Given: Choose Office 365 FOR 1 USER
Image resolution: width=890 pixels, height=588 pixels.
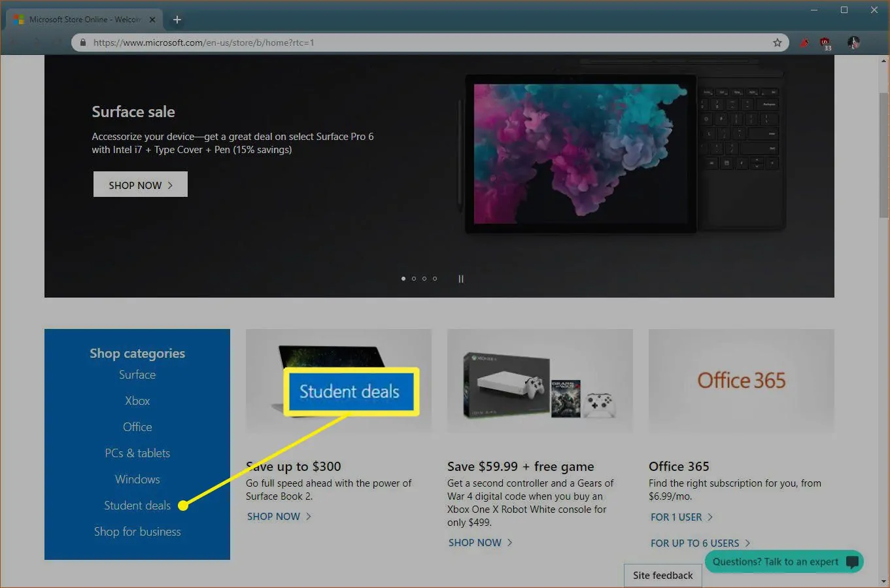Looking at the screenshot, I should point(681,517).
